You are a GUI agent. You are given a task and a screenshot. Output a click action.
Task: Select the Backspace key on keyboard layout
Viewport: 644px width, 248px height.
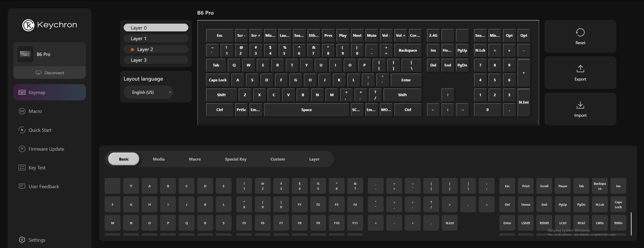tap(408, 50)
